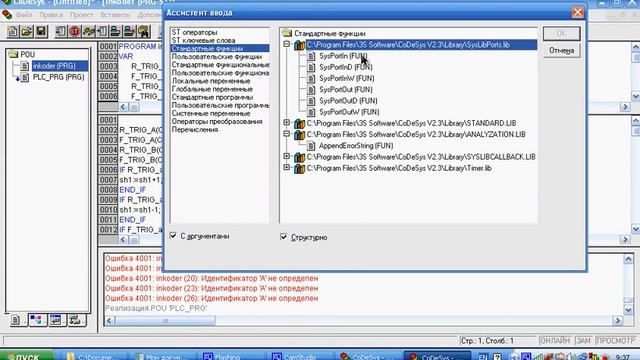The width and height of the screenshot is (640, 360).
Task: Click the OK button in dialog
Action: (x=562, y=33)
